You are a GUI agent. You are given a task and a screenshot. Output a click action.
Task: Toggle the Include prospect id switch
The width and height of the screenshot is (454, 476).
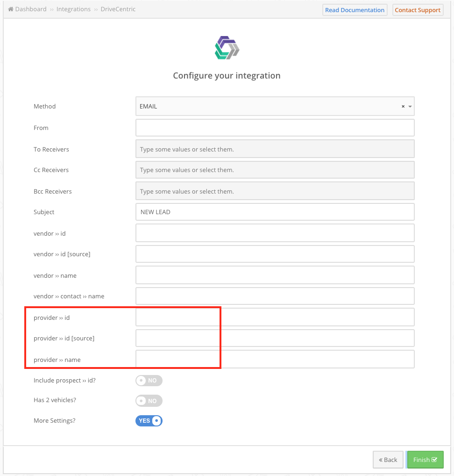click(149, 380)
